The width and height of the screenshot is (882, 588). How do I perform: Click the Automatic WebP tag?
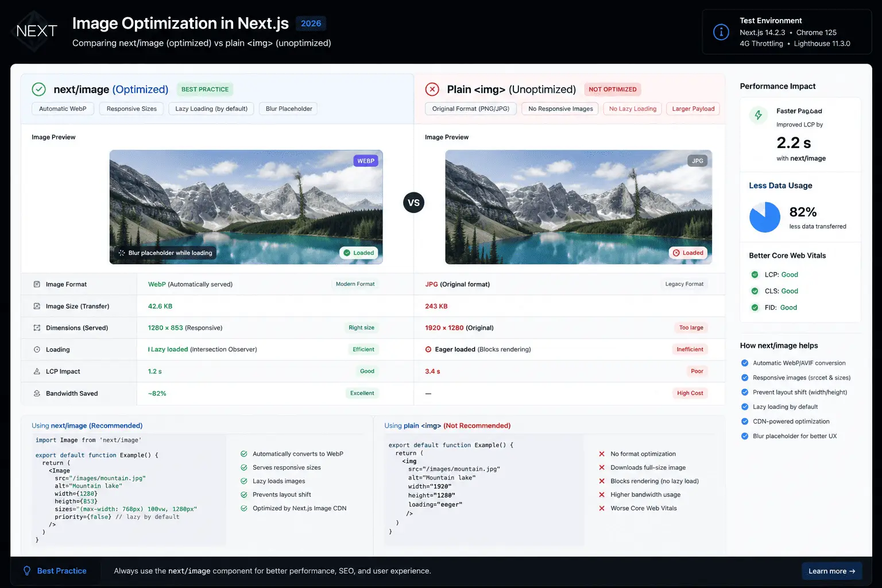pos(63,109)
